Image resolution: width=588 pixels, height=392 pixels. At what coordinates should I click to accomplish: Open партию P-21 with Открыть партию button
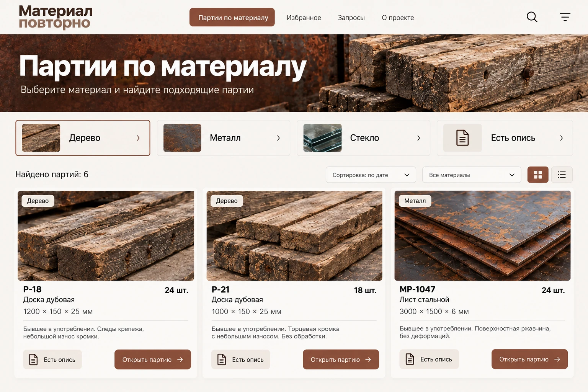click(341, 359)
